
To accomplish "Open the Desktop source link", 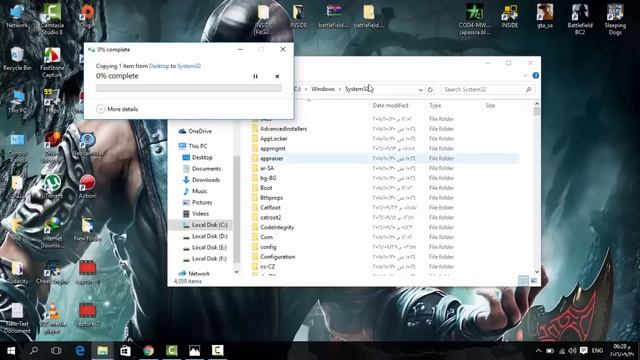I will click(159, 66).
